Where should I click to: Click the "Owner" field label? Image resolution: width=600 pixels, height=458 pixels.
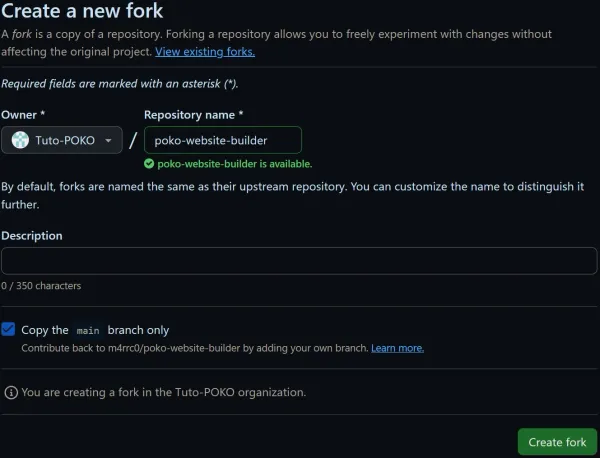(23, 115)
